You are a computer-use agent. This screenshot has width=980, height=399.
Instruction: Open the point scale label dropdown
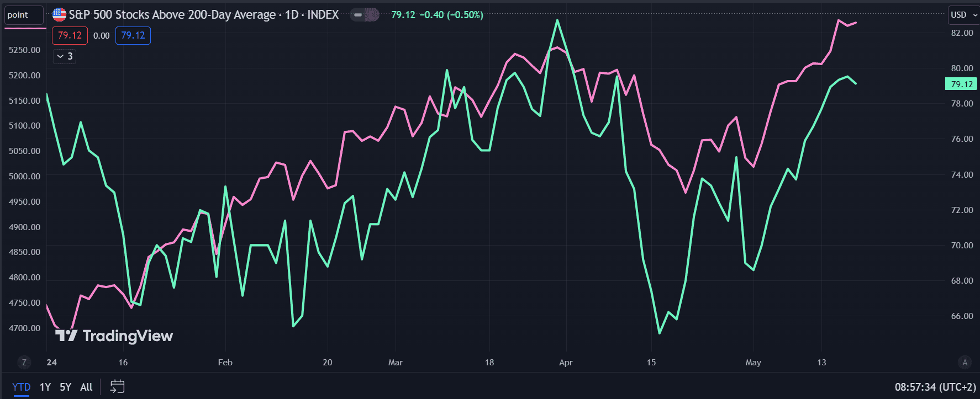tap(24, 15)
